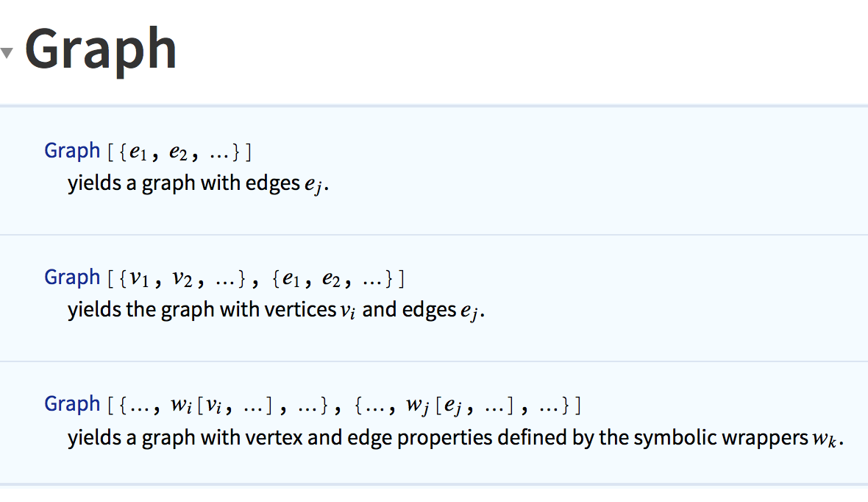The image size is (868, 502).
Task: Click e1 in the first usage line
Action: click(138, 152)
